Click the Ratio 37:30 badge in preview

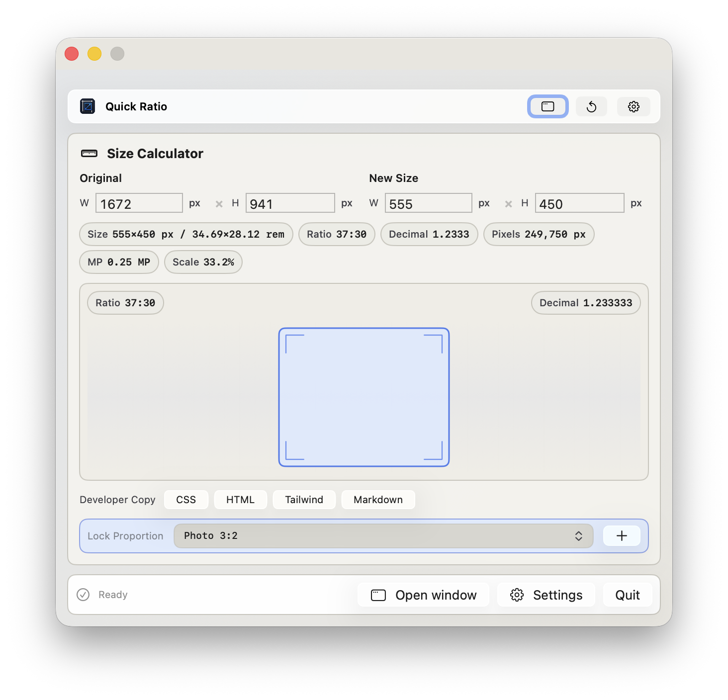point(125,303)
